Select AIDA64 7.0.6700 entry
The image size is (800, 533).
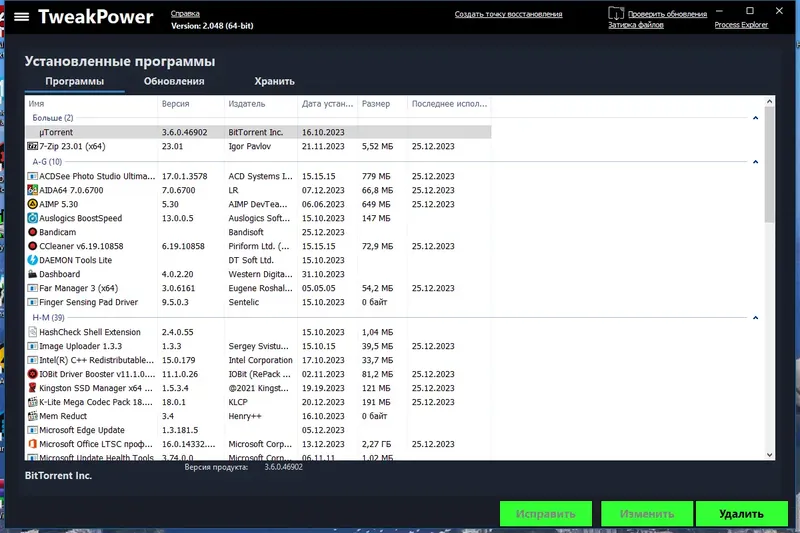(258, 190)
